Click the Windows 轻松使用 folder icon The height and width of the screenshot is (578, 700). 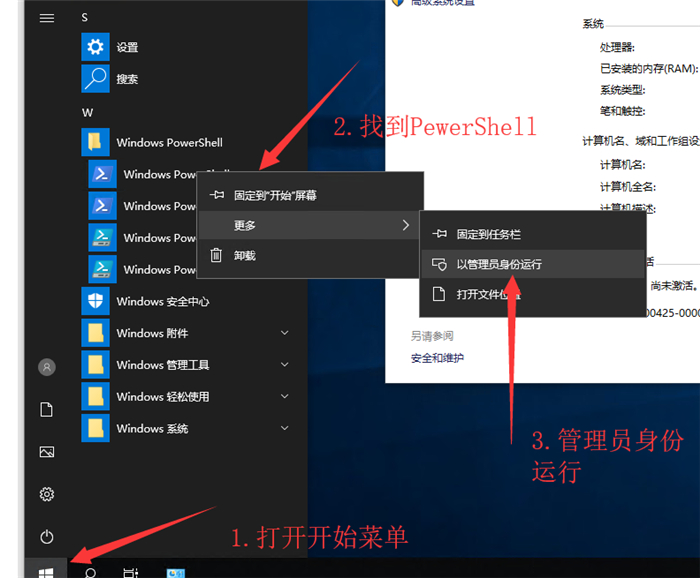95,396
